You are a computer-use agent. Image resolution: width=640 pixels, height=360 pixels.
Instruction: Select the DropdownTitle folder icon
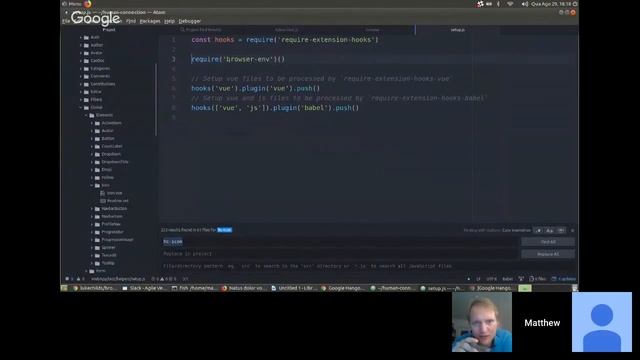tap(97, 162)
